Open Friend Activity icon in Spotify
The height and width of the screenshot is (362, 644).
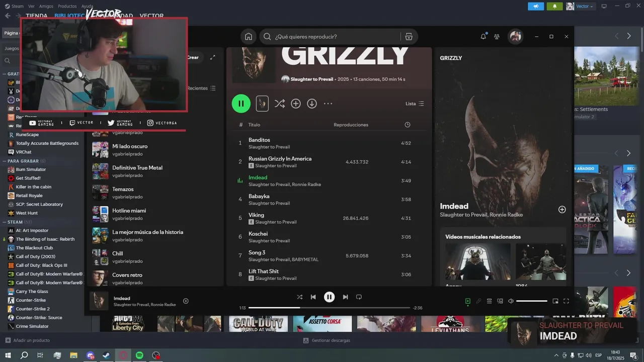(x=497, y=37)
